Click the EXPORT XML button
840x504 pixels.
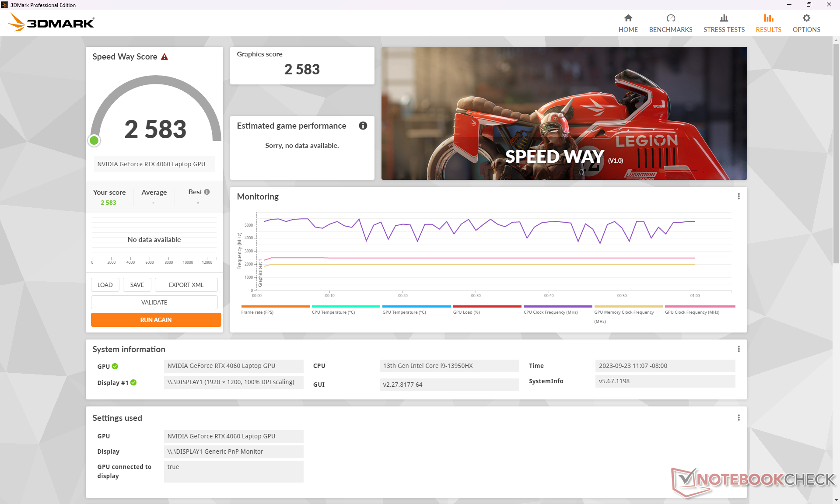tap(186, 285)
